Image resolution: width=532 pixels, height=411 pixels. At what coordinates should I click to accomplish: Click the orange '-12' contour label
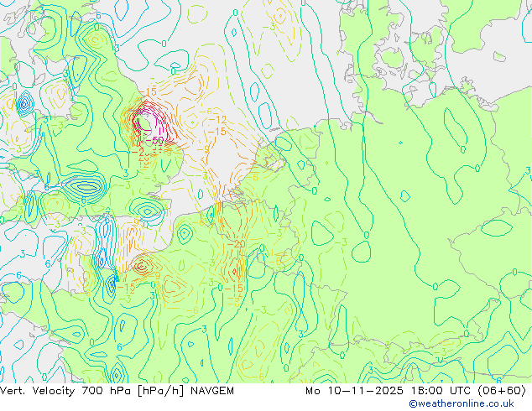[217, 119]
